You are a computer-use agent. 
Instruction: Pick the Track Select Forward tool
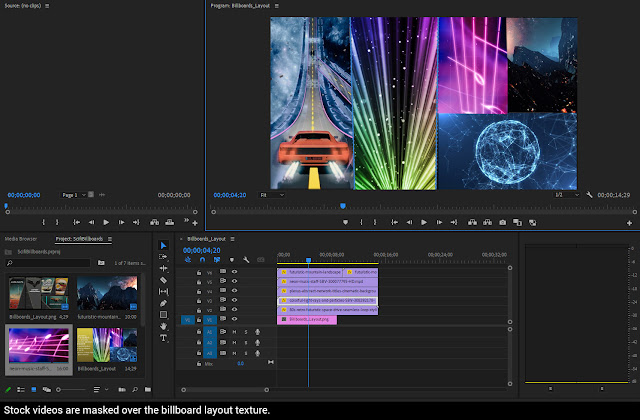[163, 257]
